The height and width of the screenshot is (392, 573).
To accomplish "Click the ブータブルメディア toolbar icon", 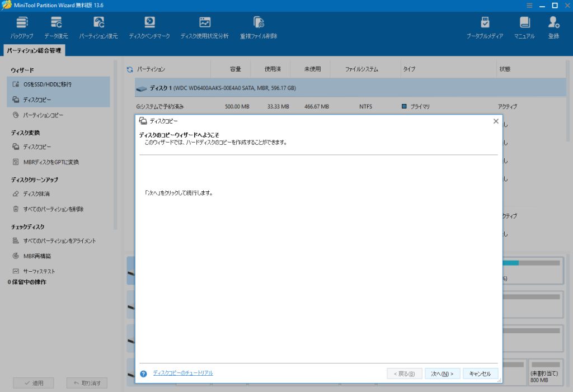I will tap(485, 28).
